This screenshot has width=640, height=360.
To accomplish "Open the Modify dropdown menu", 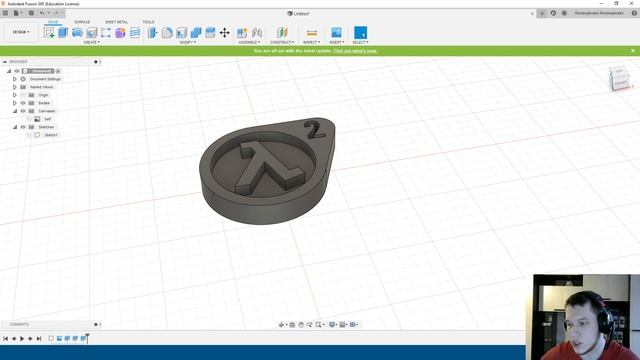I will pos(188,42).
